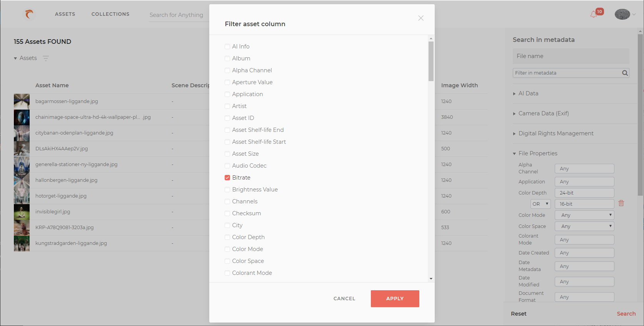The height and width of the screenshot is (326, 644).
Task: Enable the Album column checkbox
Action: click(x=227, y=58)
